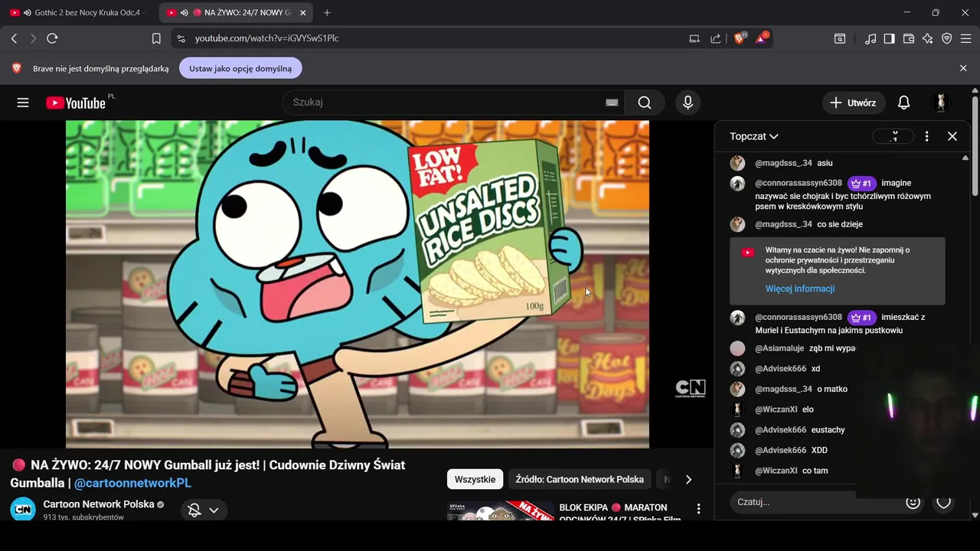This screenshot has width=980, height=551.
Task: Open @cartoonnetworkPL link in video title
Action: click(x=132, y=483)
